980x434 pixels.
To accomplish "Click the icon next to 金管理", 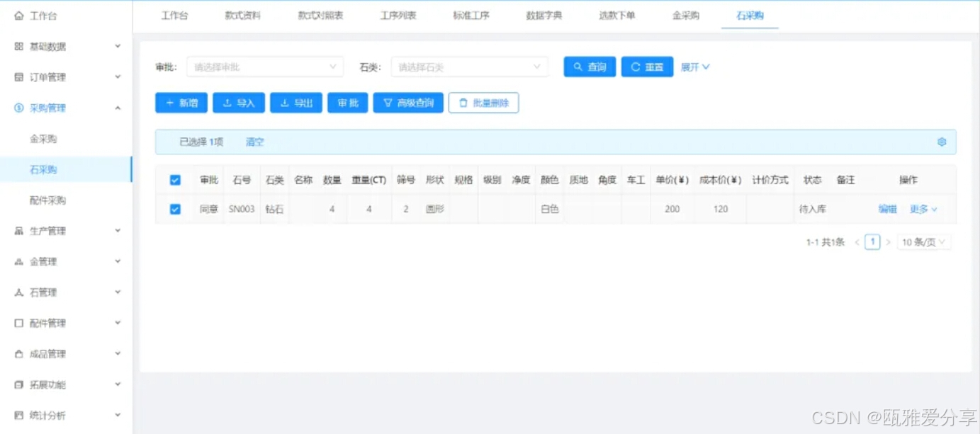I will tap(19, 262).
